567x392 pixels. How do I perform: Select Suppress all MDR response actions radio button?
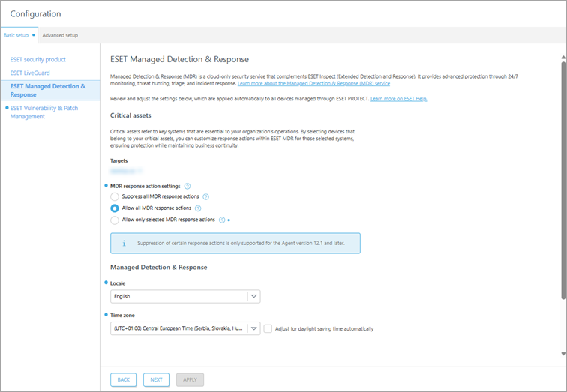pos(115,197)
